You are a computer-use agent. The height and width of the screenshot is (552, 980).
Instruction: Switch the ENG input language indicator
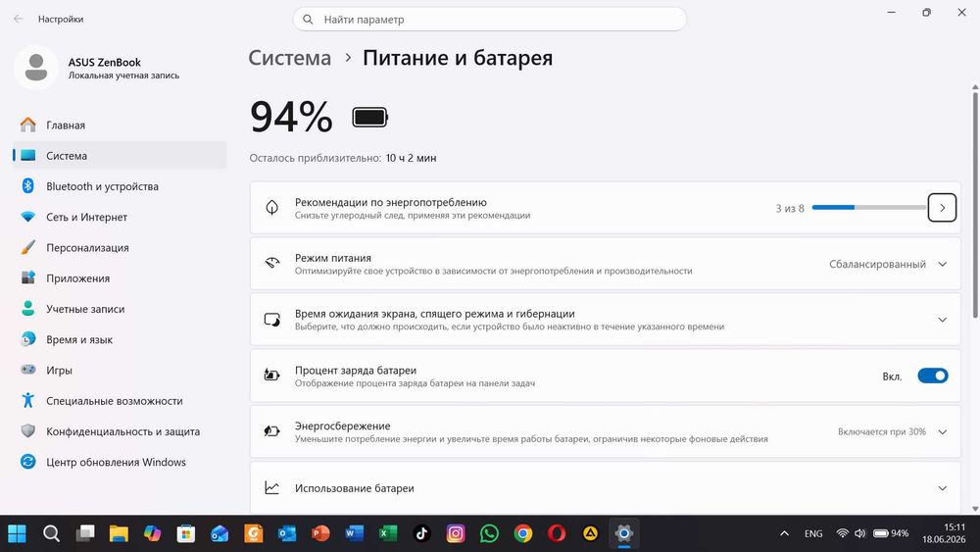point(813,533)
